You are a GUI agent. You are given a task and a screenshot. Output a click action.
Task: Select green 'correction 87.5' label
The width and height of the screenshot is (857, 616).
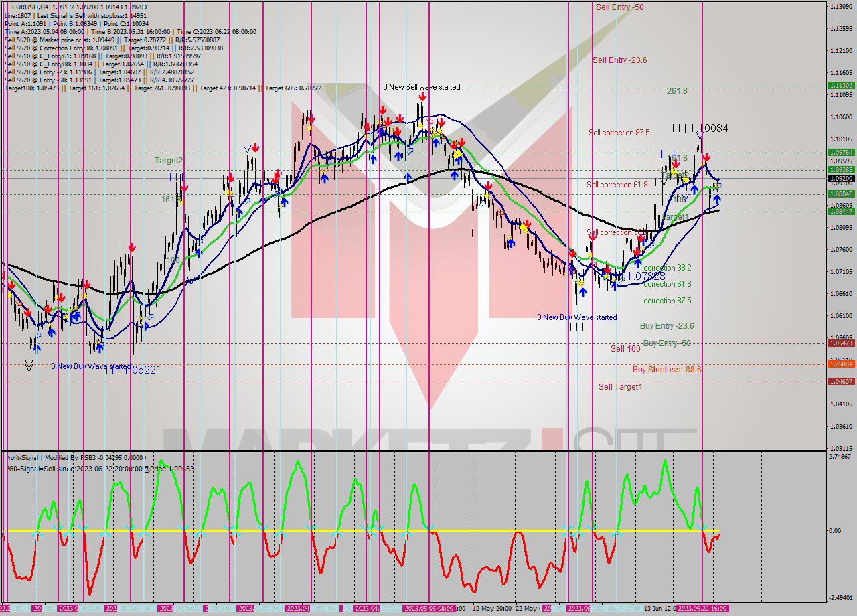click(668, 301)
